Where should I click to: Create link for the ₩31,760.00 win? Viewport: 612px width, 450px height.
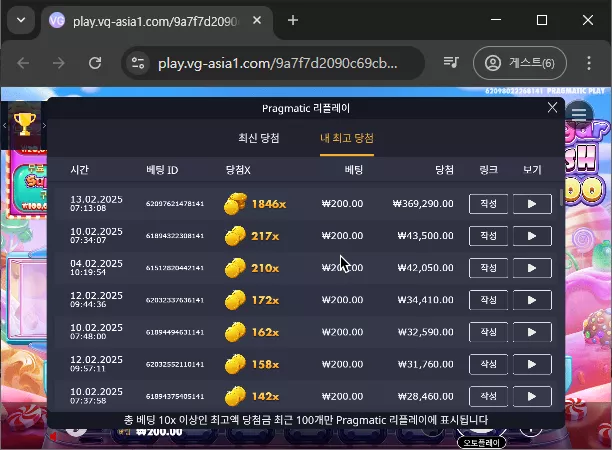(x=488, y=364)
